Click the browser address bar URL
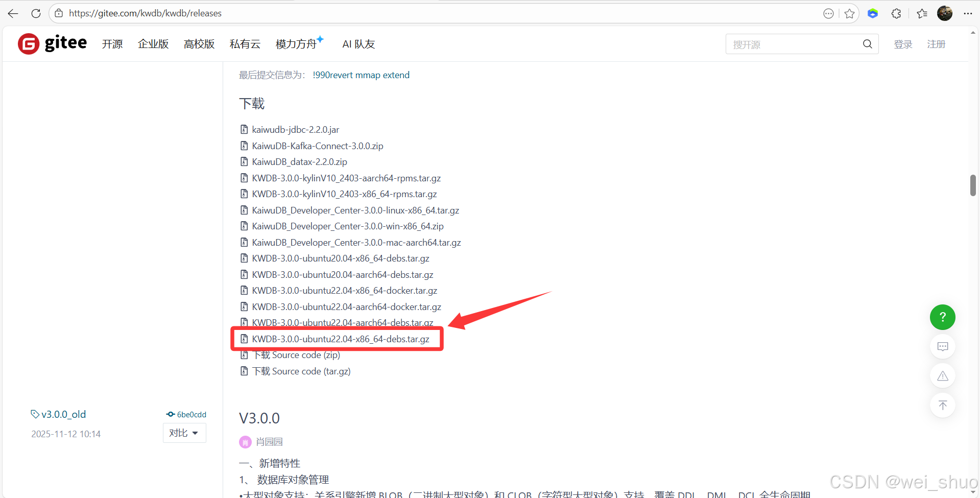Image resolution: width=980 pixels, height=498 pixels. tap(146, 13)
